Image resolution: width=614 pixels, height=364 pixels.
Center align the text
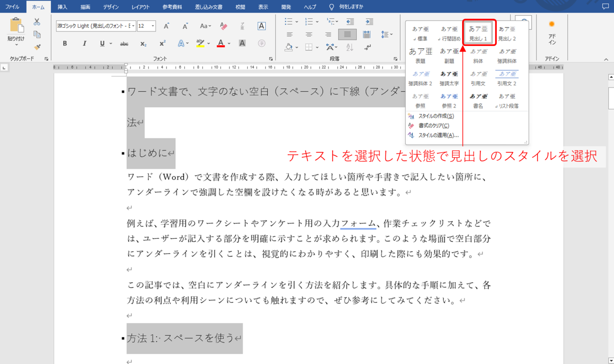click(309, 34)
